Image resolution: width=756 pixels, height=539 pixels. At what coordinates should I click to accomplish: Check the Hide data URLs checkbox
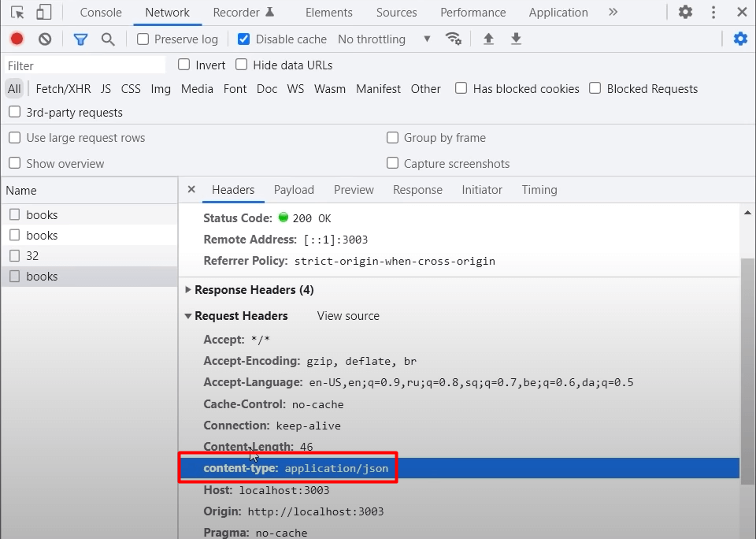coord(242,65)
